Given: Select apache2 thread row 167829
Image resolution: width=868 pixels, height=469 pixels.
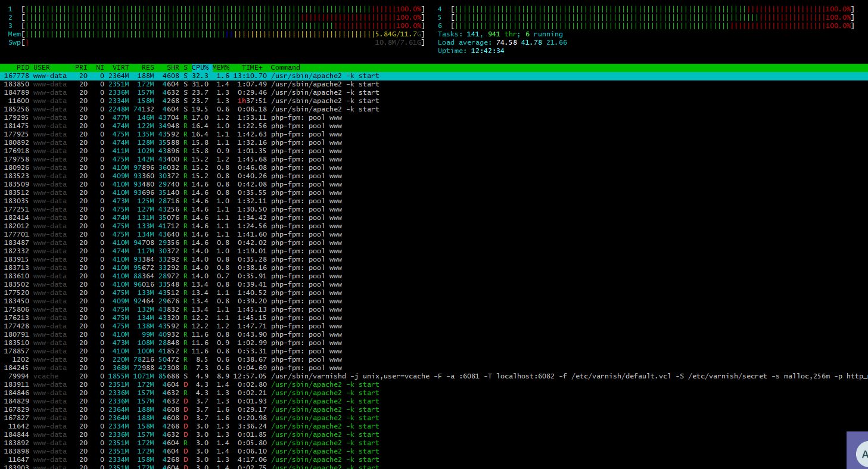Looking at the screenshot, I should coord(434,409).
